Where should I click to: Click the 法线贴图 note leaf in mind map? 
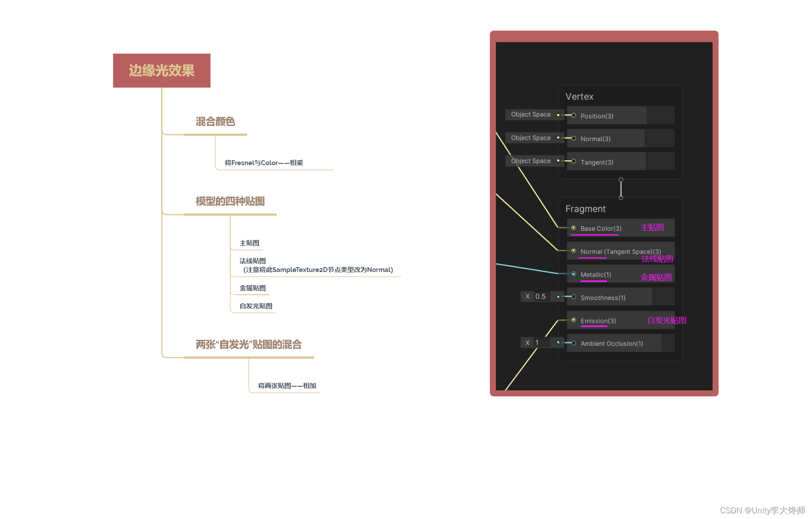coord(316,265)
